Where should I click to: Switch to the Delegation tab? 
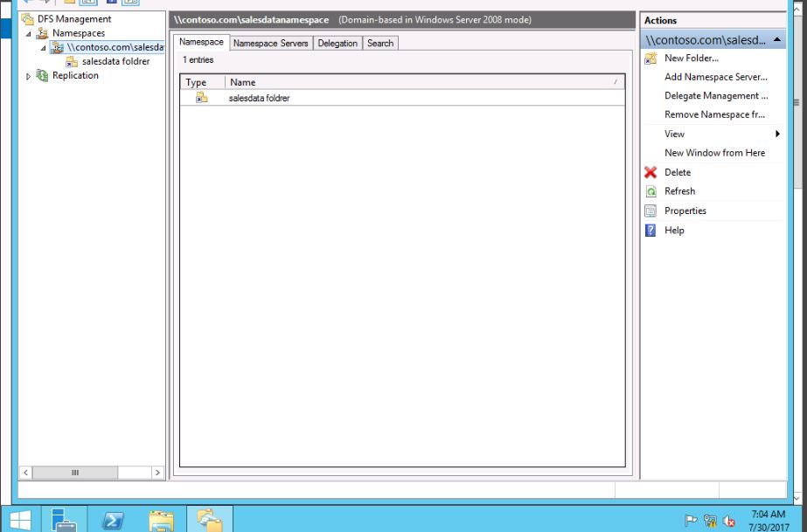click(337, 43)
